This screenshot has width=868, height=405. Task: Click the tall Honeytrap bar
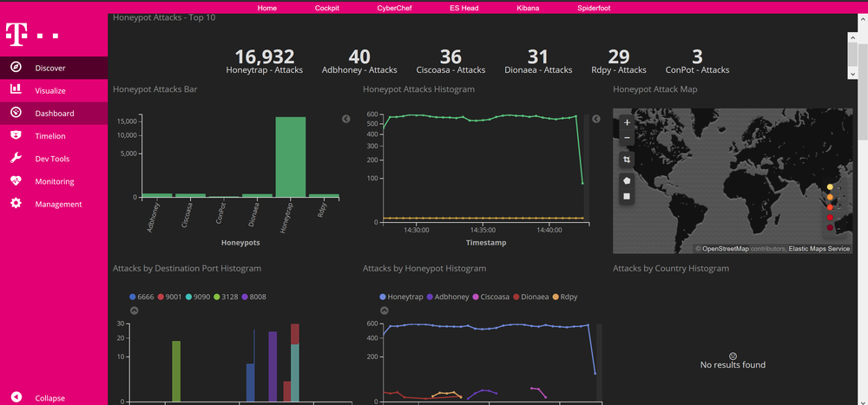point(291,157)
